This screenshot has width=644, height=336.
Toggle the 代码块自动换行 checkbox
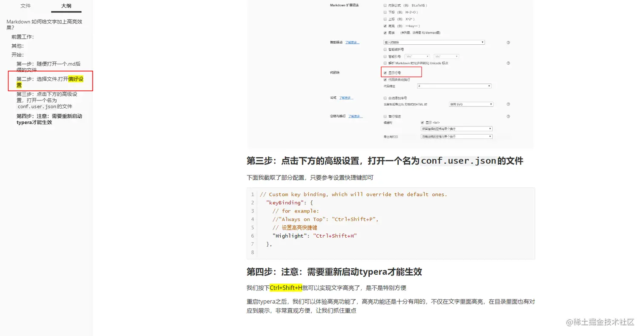point(385,80)
